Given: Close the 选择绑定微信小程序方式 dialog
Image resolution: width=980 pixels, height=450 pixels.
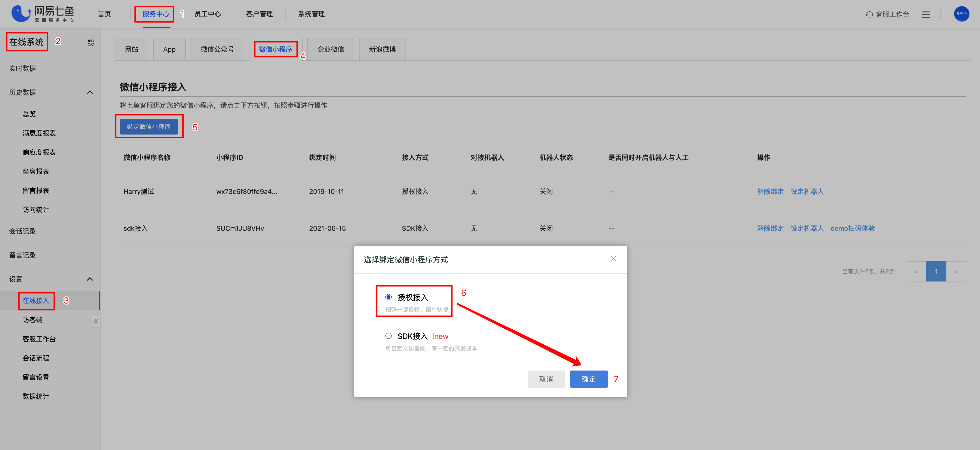Looking at the screenshot, I should point(613,259).
